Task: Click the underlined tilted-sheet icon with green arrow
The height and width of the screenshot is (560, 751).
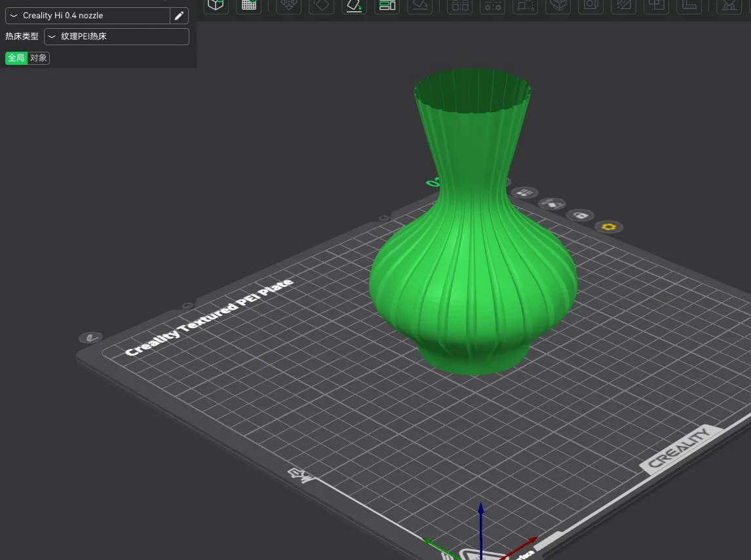Action: [x=355, y=5]
